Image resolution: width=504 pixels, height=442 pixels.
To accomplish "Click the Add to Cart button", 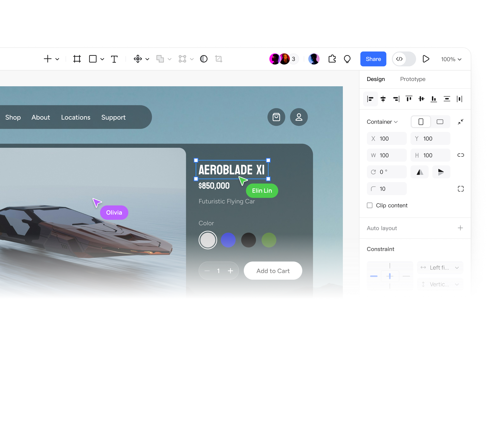I will coord(273,271).
